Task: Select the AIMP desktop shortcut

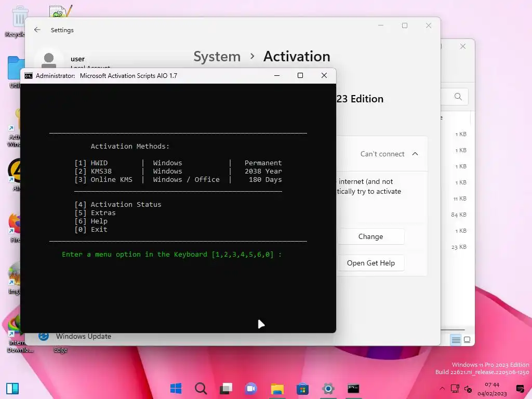Action: tap(15, 175)
